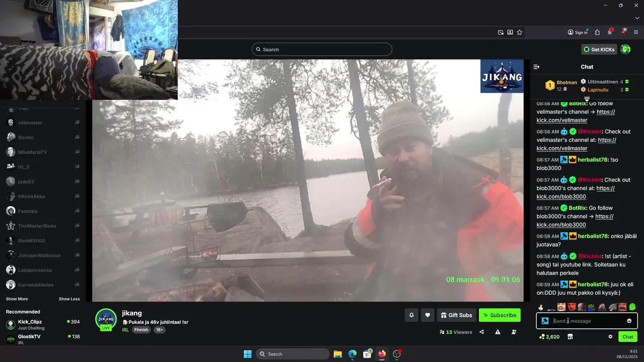This screenshot has width=644, height=362.
Task: Open tab list dropdown chevron
Action: pos(637,18)
